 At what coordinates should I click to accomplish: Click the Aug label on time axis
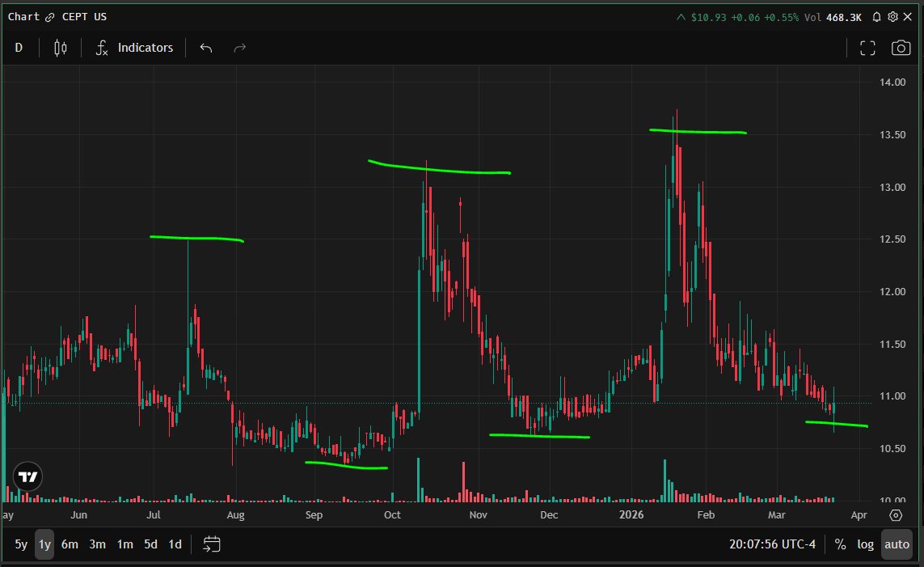point(235,515)
